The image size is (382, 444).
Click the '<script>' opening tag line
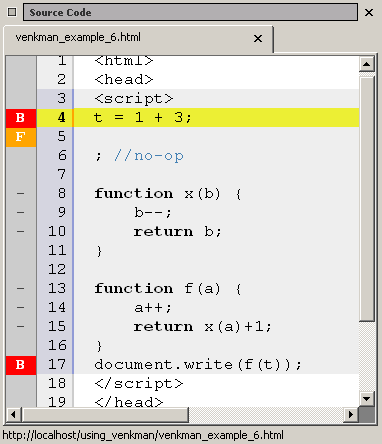click(x=134, y=99)
